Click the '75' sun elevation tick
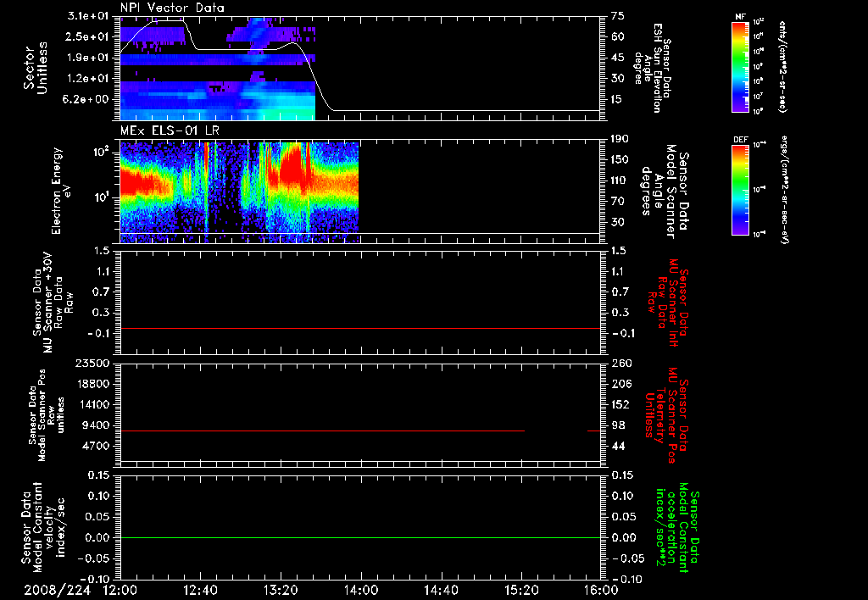Image resolution: width=868 pixels, height=600 pixels. click(x=618, y=16)
